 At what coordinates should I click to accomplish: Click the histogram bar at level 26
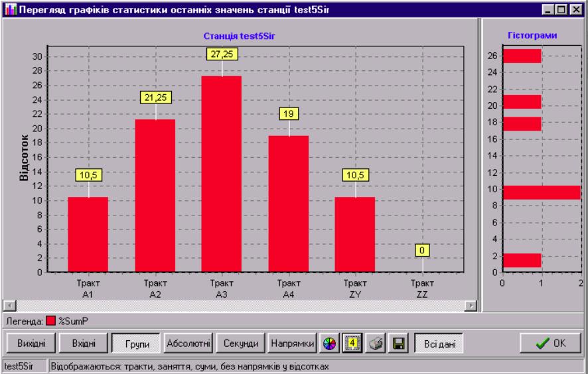coord(522,56)
